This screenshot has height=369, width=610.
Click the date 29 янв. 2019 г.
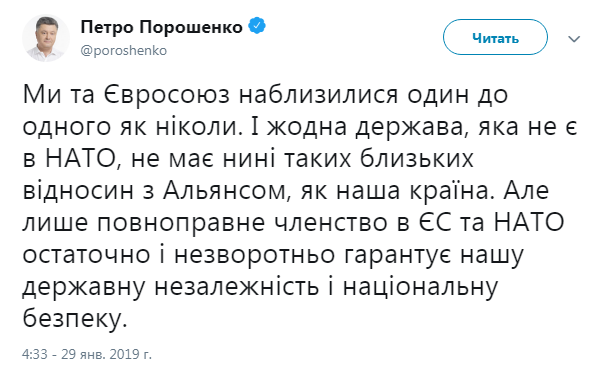coord(107,354)
